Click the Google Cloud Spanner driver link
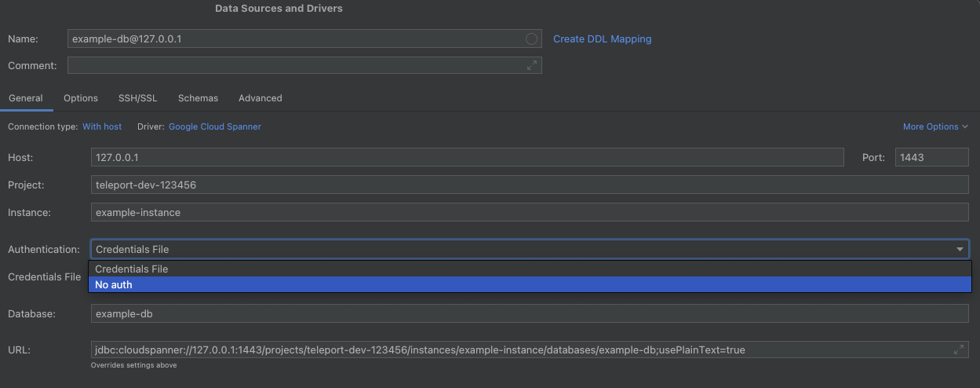Image resolution: width=980 pixels, height=388 pixels. click(215, 126)
